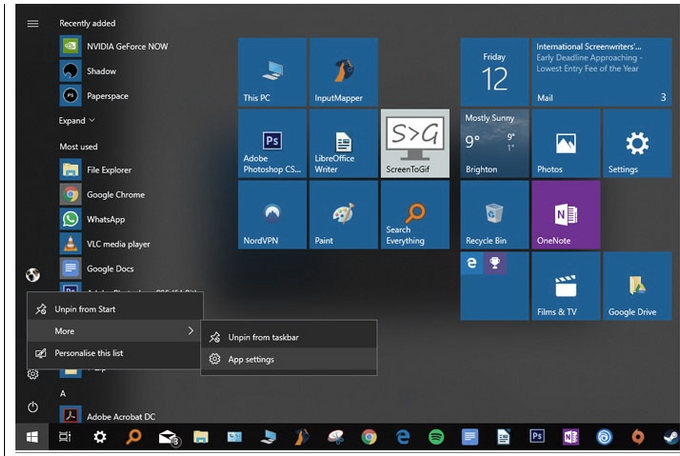
Task: Click the letter A section header
Action: 63,394
